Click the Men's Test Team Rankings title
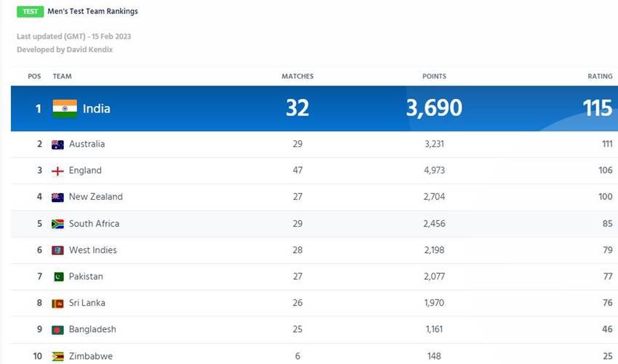The height and width of the screenshot is (364, 618). coord(94,12)
